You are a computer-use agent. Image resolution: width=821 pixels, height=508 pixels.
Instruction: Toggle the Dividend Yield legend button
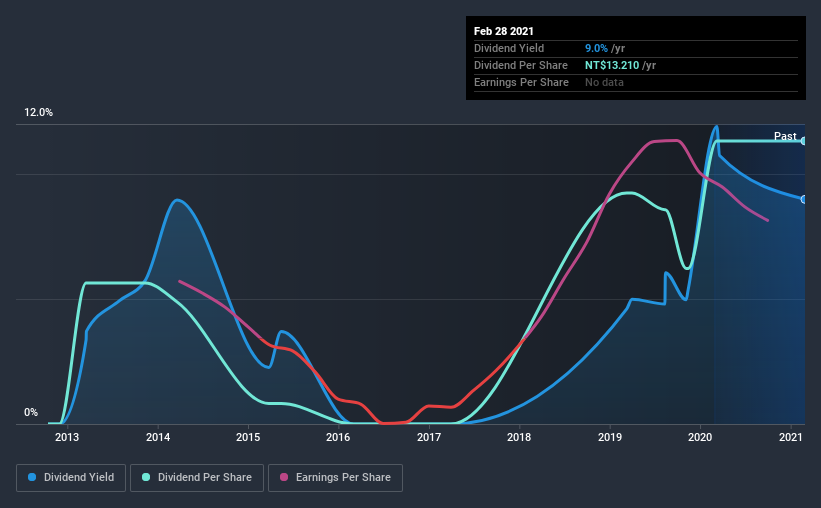(x=71, y=478)
